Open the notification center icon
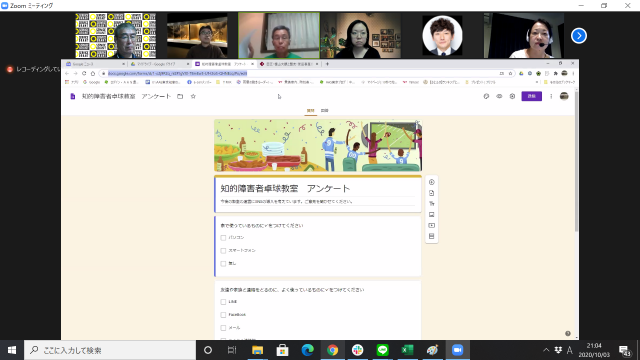 coord(624,350)
